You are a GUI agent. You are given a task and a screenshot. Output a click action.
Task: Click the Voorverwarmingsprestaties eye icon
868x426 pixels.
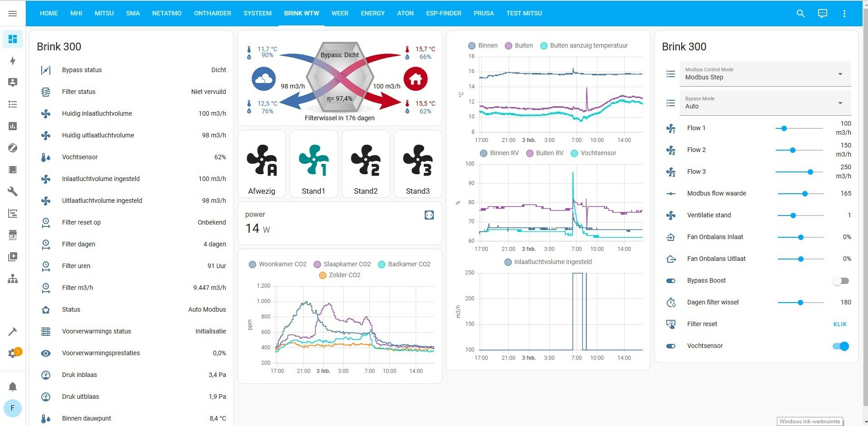click(46, 353)
